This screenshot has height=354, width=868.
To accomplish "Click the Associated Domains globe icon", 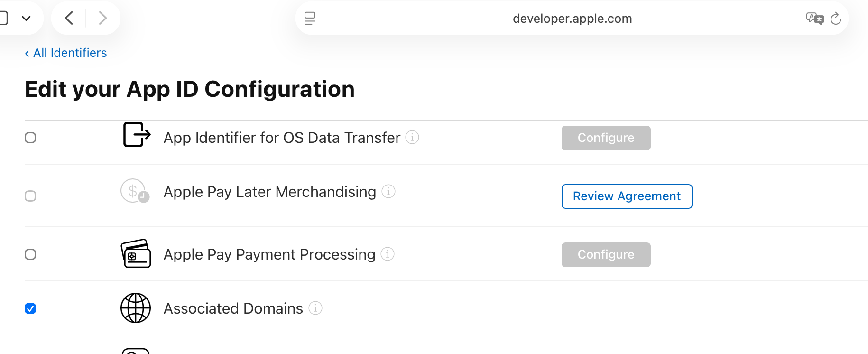I will [x=136, y=308].
